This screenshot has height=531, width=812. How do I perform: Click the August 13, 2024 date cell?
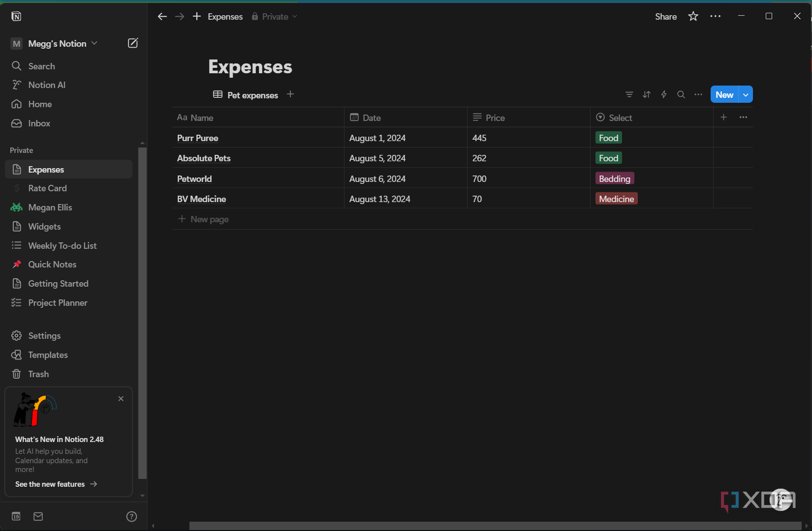[x=406, y=199]
